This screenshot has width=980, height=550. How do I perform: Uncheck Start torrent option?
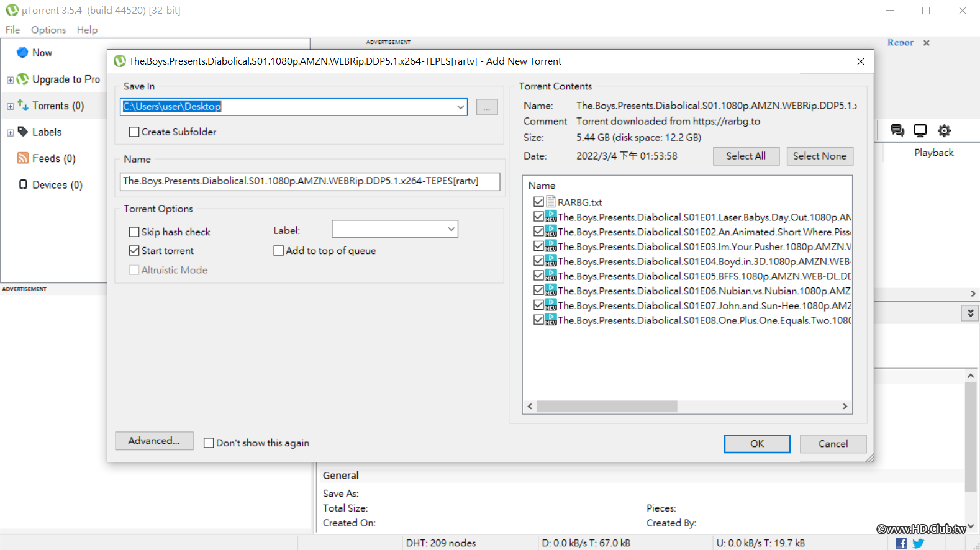(x=134, y=250)
